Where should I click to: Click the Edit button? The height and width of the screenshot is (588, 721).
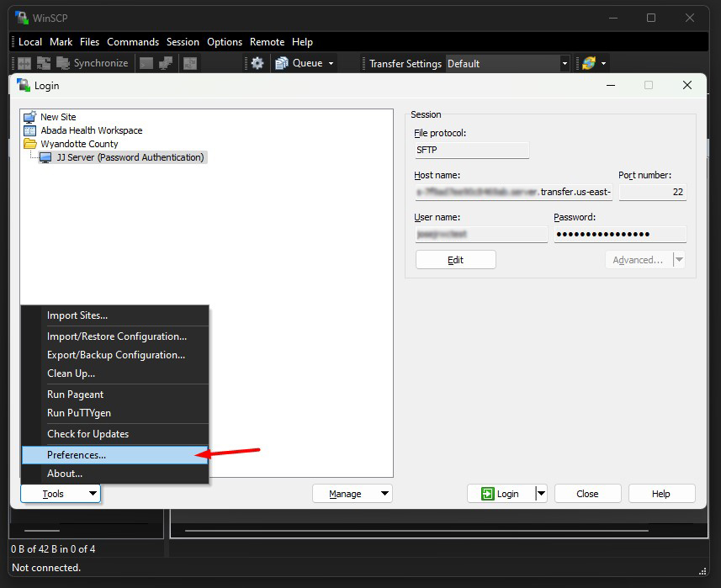click(x=456, y=260)
